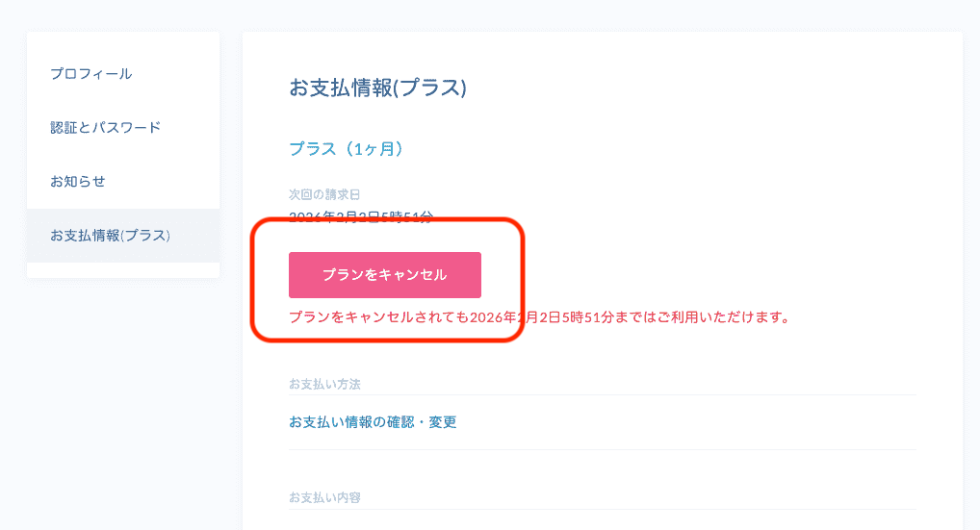
Task: Open the お支払い情報の確認・変更 link
Action: (x=373, y=422)
